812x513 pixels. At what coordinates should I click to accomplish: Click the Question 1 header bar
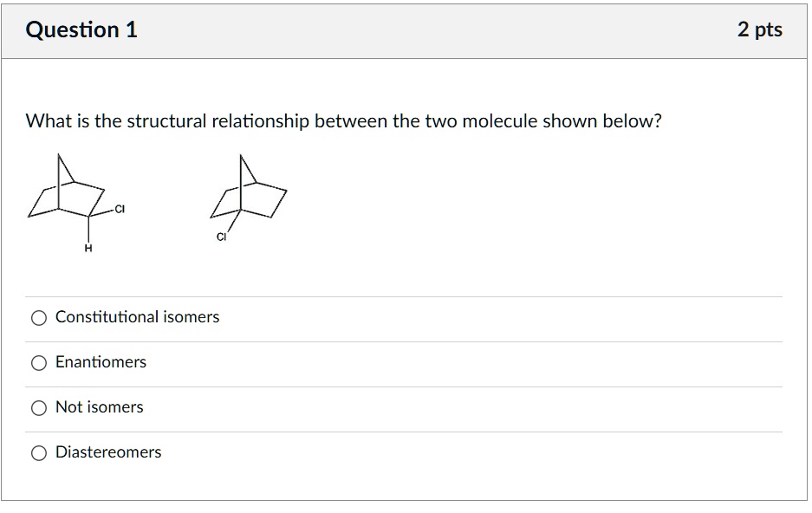406,28
